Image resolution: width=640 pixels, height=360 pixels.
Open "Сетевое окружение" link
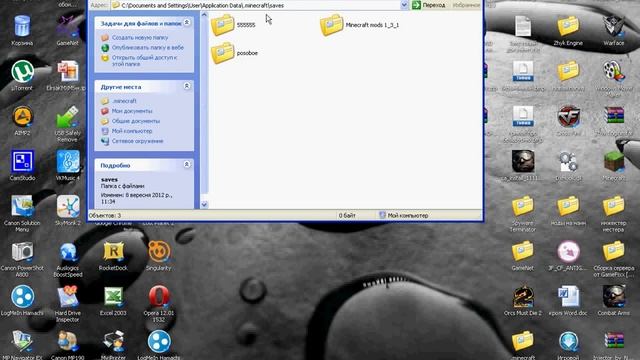[138, 141]
